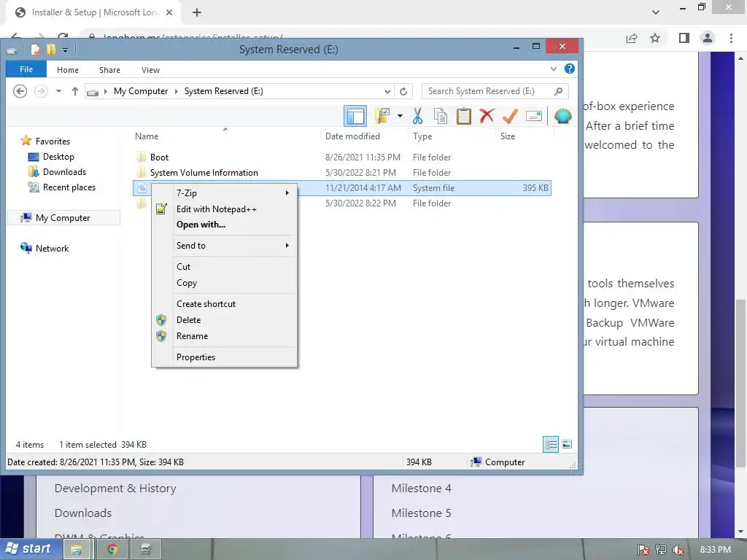Click the orange checkmark Properties icon
The width and height of the screenshot is (747, 560).
[510, 116]
